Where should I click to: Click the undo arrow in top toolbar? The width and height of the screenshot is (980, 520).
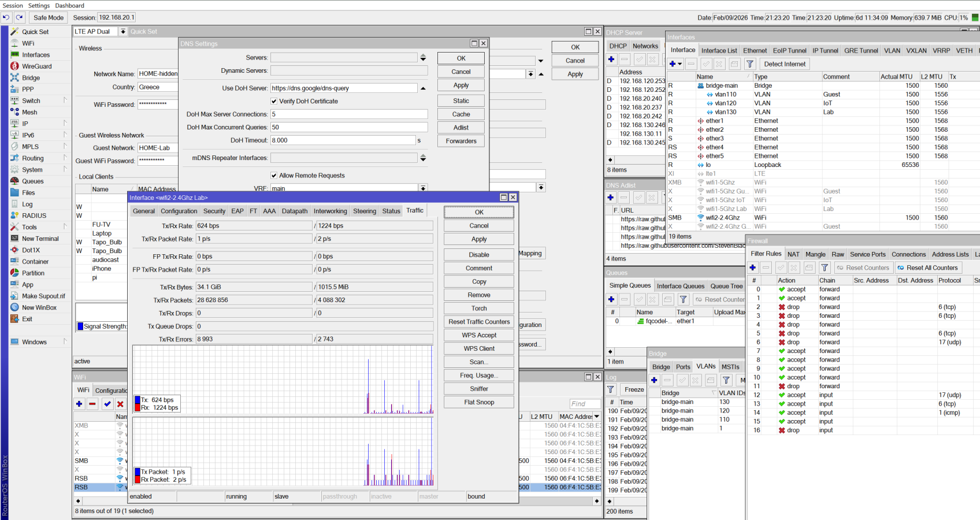[x=6, y=18]
